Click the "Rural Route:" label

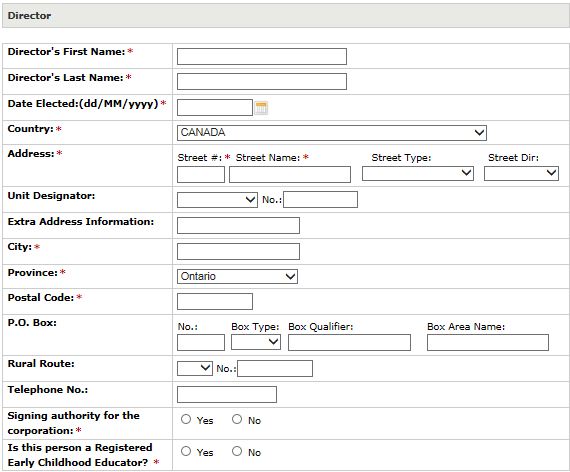[41, 364]
